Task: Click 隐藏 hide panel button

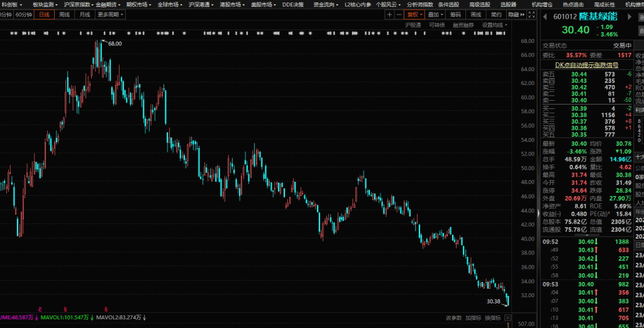Action: pos(516,15)
